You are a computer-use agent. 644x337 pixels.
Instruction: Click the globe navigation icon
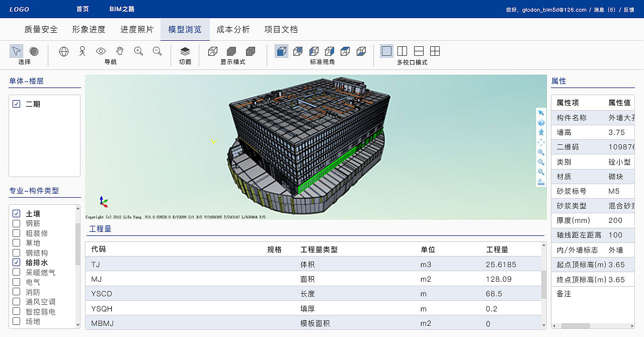tap(63, 51)
